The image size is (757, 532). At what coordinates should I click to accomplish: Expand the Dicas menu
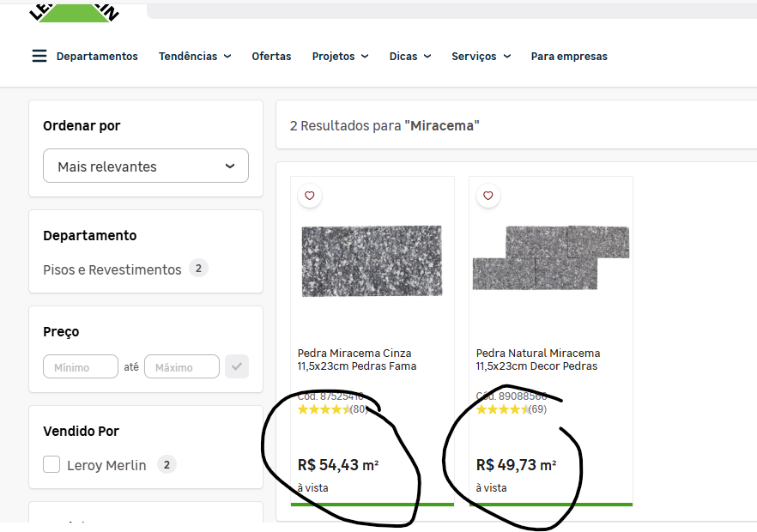[x=409, y=56]
